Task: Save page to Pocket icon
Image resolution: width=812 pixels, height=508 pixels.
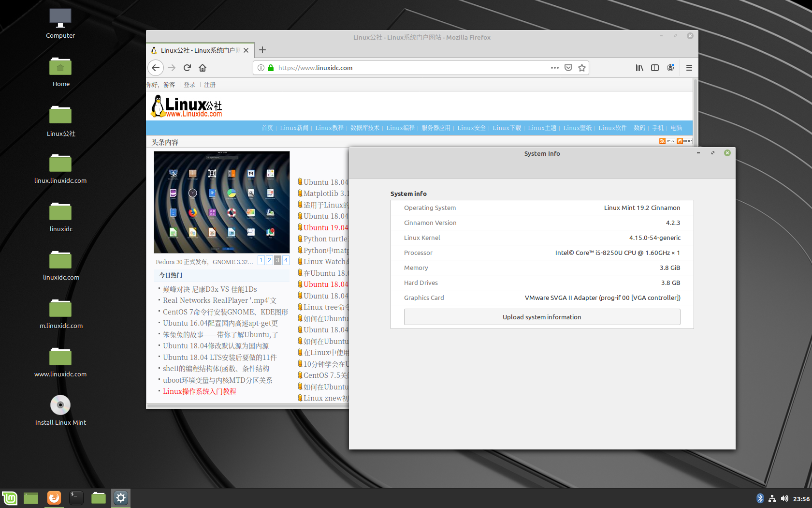Action: pyautogui.click(x=568, y=68)
